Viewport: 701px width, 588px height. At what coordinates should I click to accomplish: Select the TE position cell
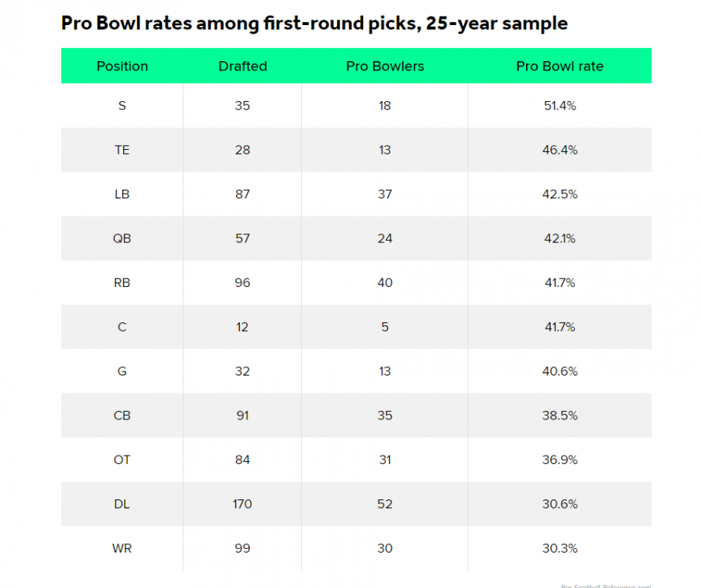(x=122, y=150)
